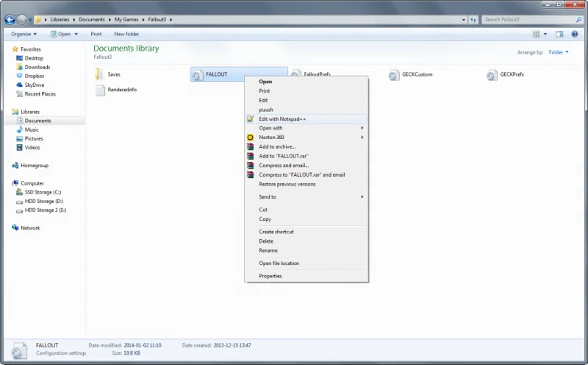Expand the view options dropdown arrow
The height and width of the screenshot is (365, 588).
click(x=545, y=34)
